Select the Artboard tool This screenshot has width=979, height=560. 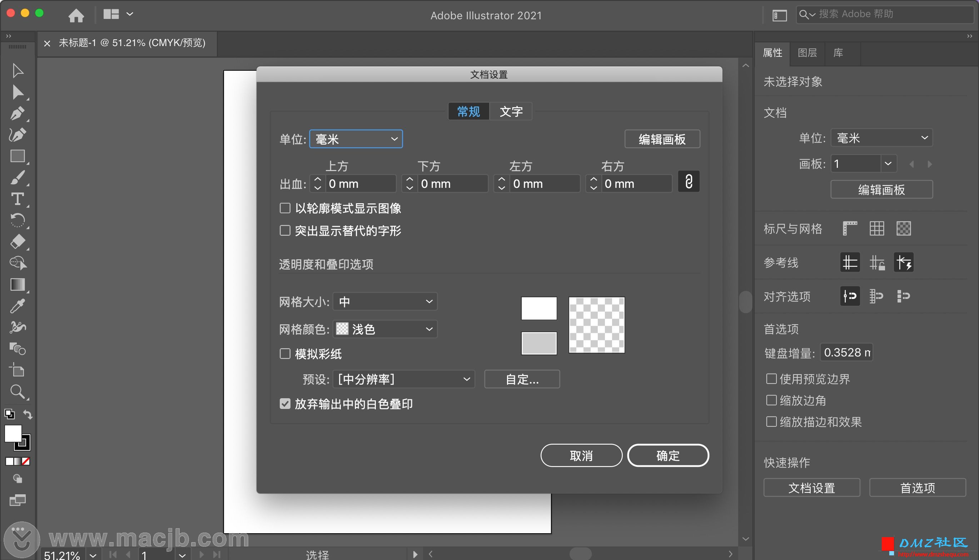click(17, 370)
